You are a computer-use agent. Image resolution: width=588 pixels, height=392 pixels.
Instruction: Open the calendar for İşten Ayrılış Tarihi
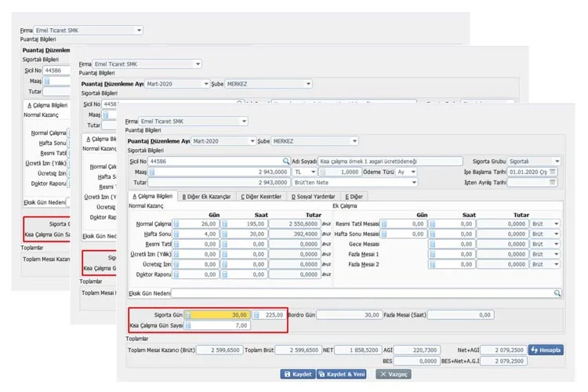[553, 182]
